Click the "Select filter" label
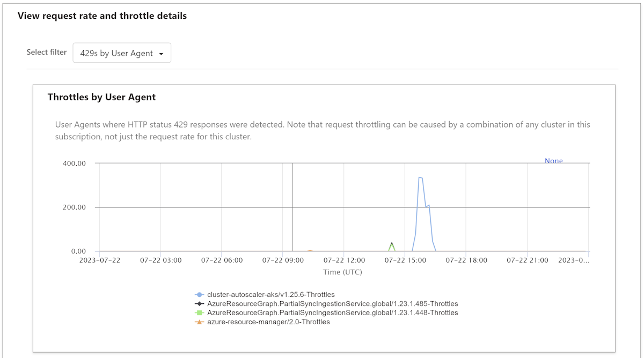 (47, 52)
